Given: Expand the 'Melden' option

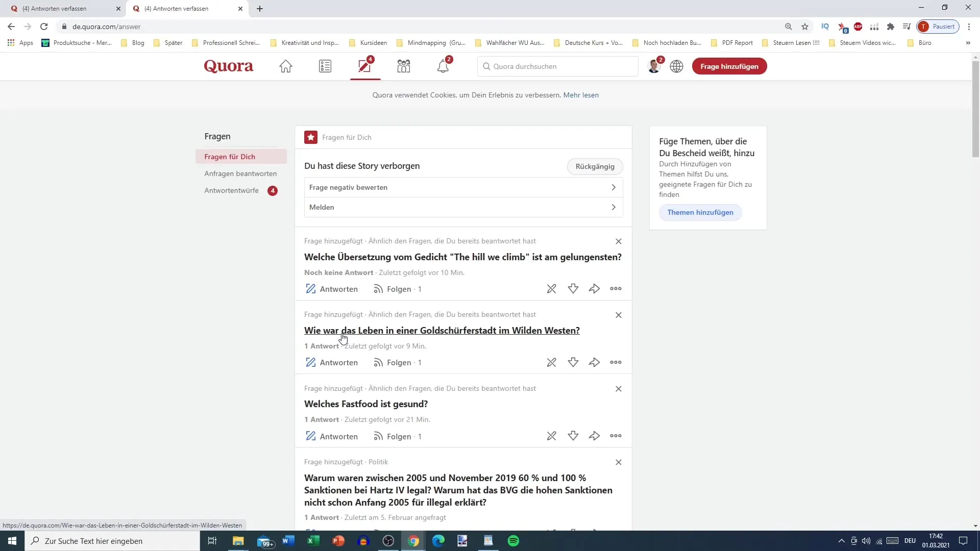Looking at the screenshot, I should 463,207.
